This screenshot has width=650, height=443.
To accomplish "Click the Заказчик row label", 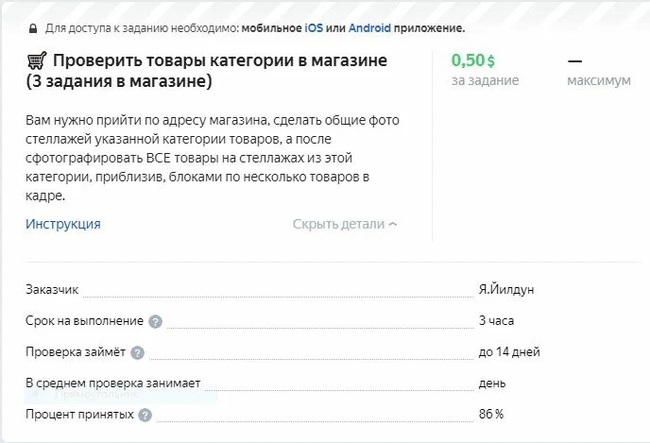I will tap(52, 289).
